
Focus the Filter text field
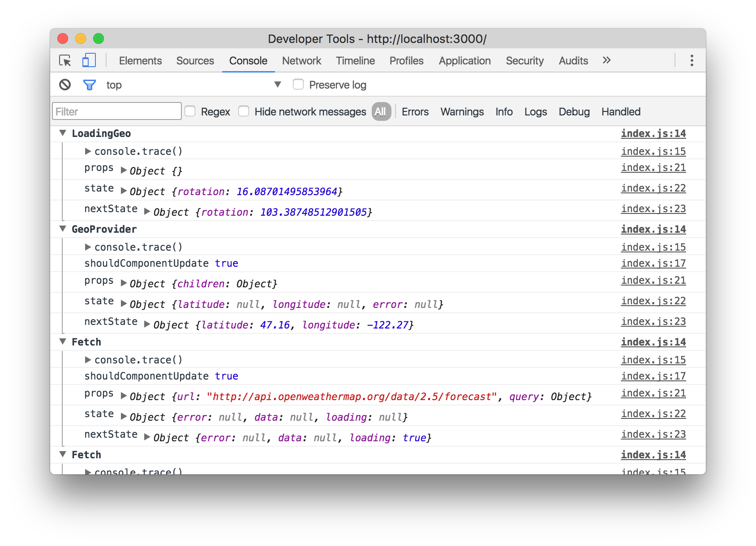117,111
